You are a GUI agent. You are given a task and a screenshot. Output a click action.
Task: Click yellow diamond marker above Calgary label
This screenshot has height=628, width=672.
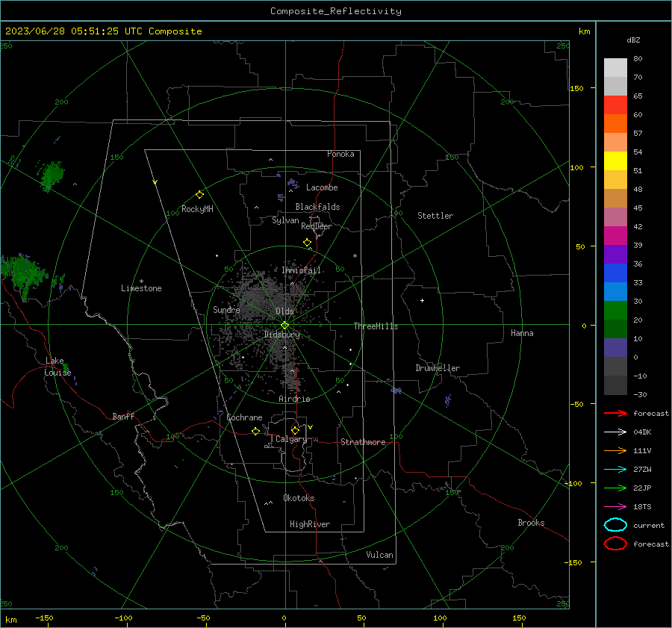295,430
